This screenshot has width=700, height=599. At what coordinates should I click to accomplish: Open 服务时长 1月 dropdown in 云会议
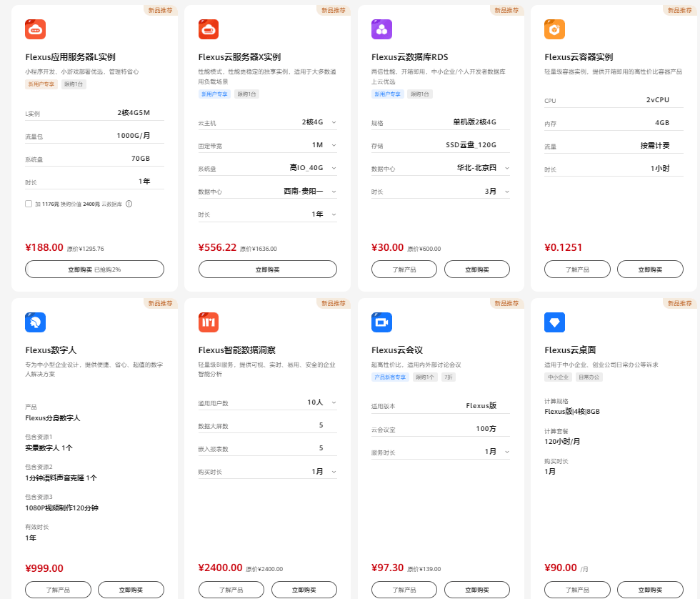point(441,452)
